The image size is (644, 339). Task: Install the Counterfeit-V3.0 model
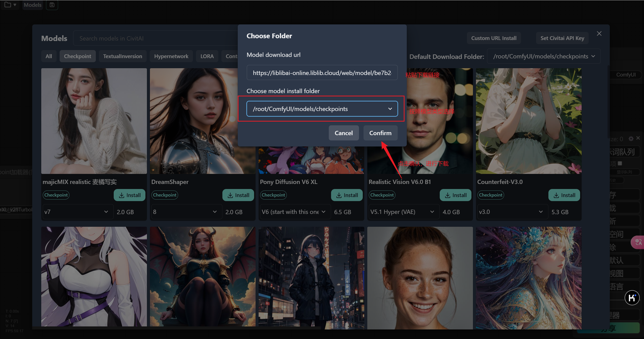coord(564,195)
